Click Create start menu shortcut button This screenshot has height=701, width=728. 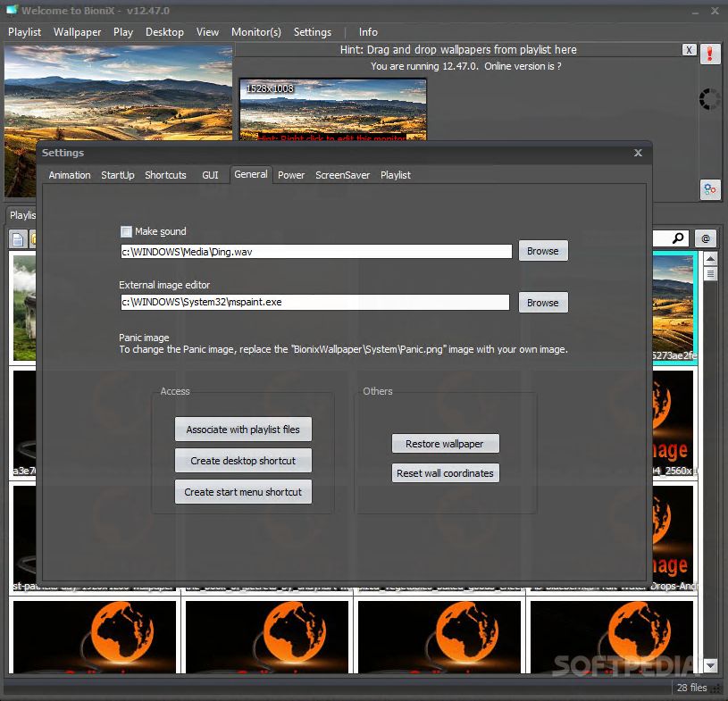(x=243, y=492)
